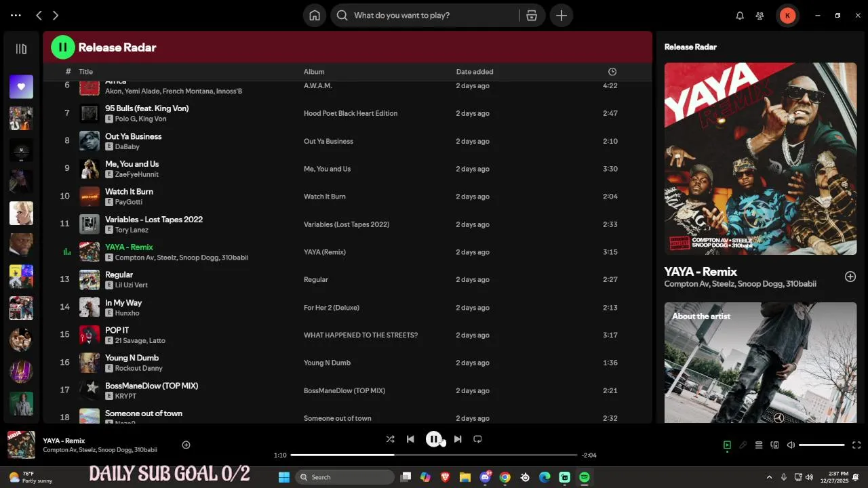Click the YAYA Remix album art thumbnail in player bar

tap(21, 445)
